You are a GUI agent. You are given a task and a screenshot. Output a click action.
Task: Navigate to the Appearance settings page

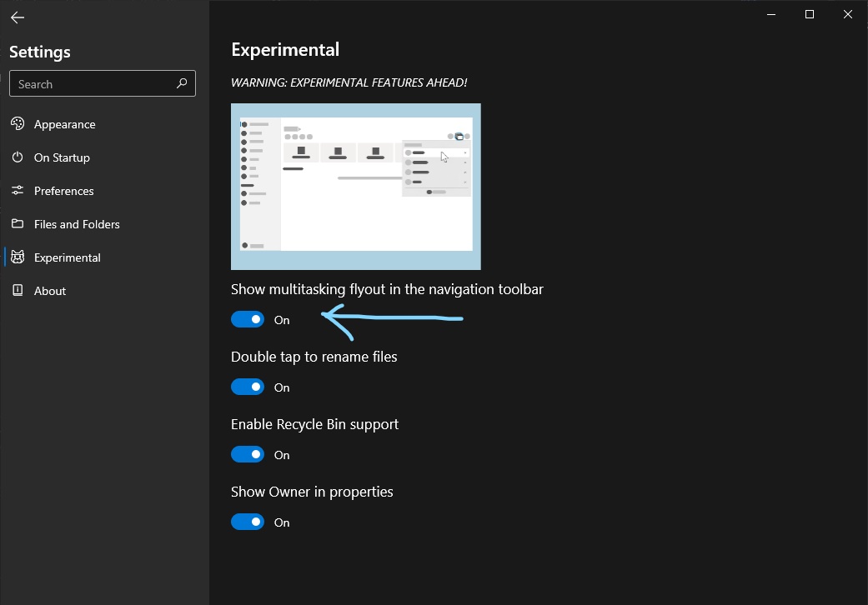click(63, 123)
